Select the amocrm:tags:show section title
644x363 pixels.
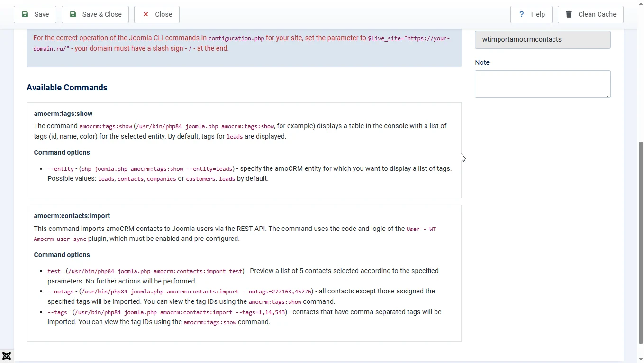(63, 114)
